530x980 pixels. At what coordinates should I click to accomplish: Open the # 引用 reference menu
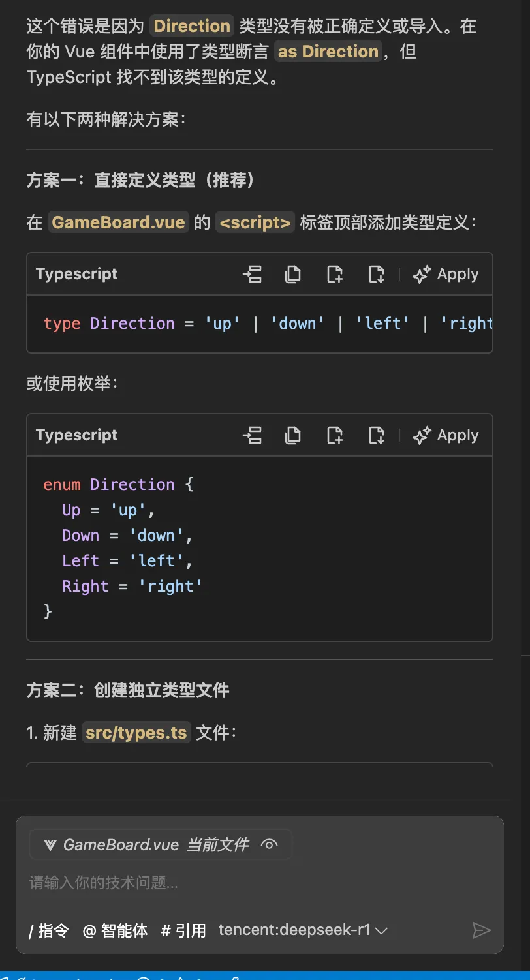[x=183, y=930]
